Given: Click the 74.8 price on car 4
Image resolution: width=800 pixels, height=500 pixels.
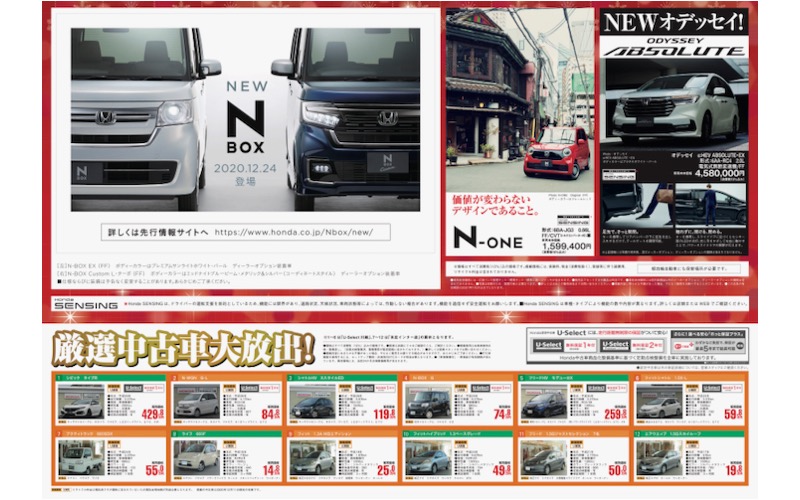Looking at the screenshot, I should (x=502, y=414).
